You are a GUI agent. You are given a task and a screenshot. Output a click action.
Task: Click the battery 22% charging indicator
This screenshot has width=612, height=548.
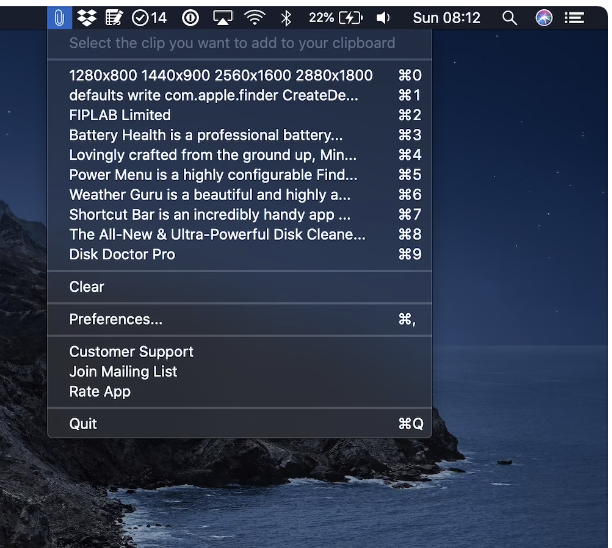coord(336,18)
